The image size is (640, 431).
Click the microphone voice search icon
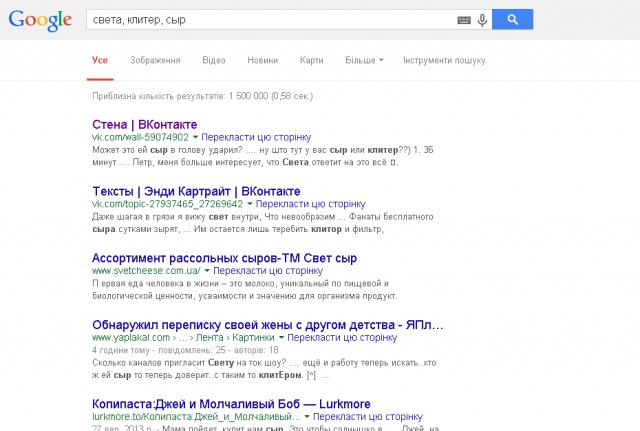[482, 20]
